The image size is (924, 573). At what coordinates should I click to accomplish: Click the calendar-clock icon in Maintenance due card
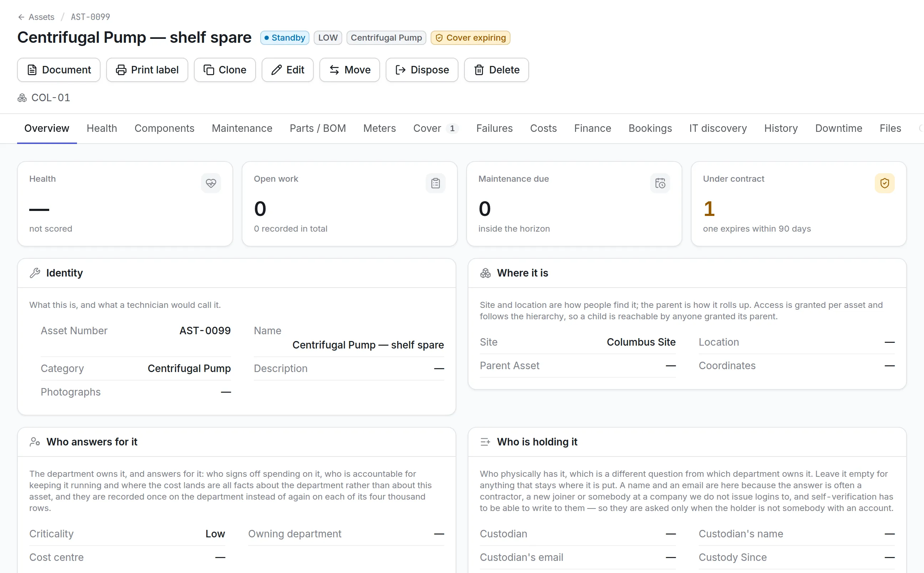click(x=660, y=184)
